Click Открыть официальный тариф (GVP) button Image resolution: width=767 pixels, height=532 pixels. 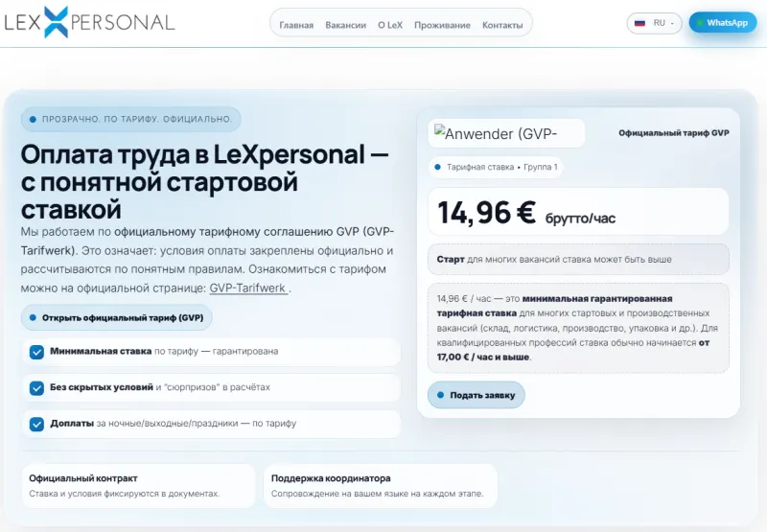(x=116, y=317)
